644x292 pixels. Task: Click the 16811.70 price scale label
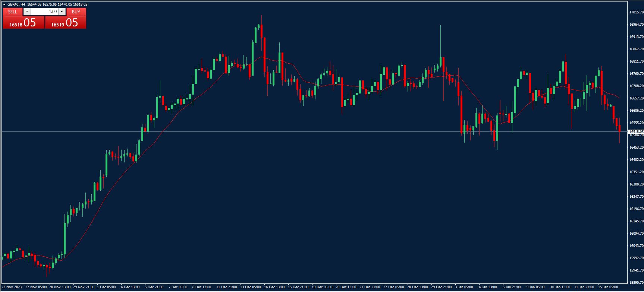(x=636, y=61)
